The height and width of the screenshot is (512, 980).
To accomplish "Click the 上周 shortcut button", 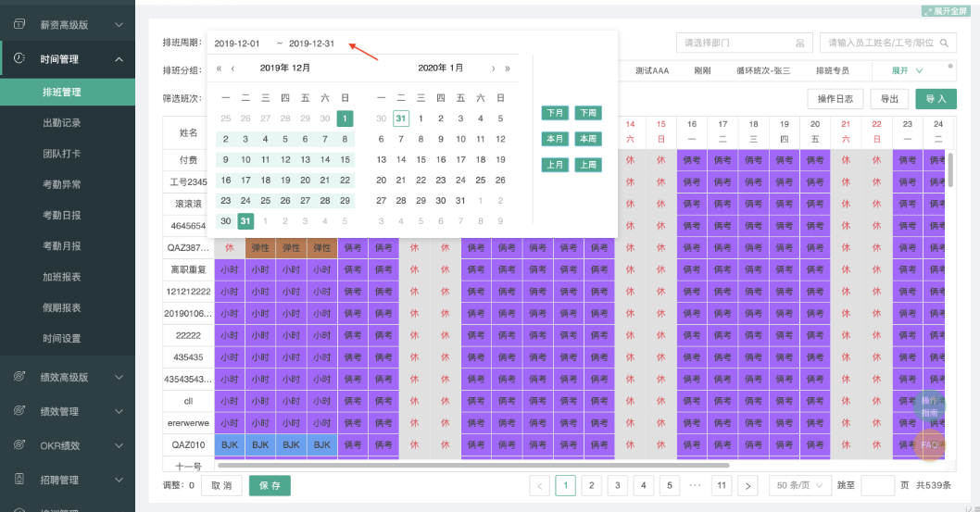I will tap(587, 165).
